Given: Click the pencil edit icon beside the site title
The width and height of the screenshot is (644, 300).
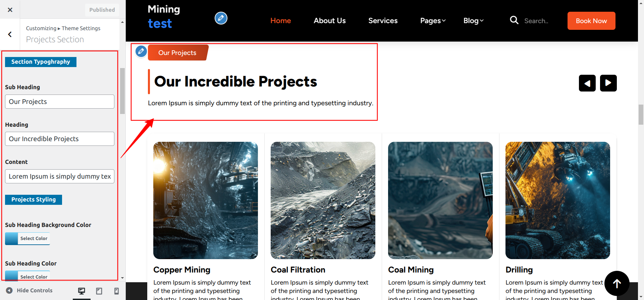Looking at the screenshot, I should (221, 18).
